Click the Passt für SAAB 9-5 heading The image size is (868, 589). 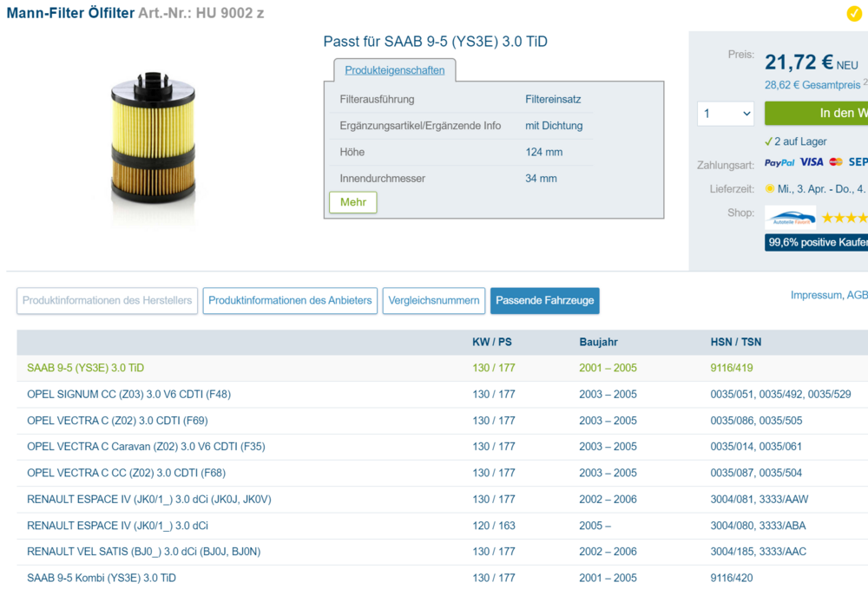435,42
